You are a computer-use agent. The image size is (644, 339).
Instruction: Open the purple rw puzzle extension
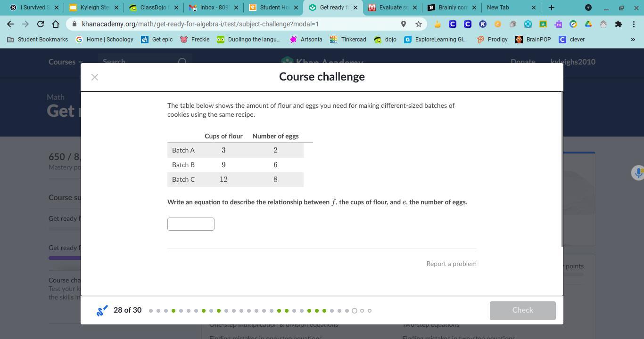[x=558, y=24]
